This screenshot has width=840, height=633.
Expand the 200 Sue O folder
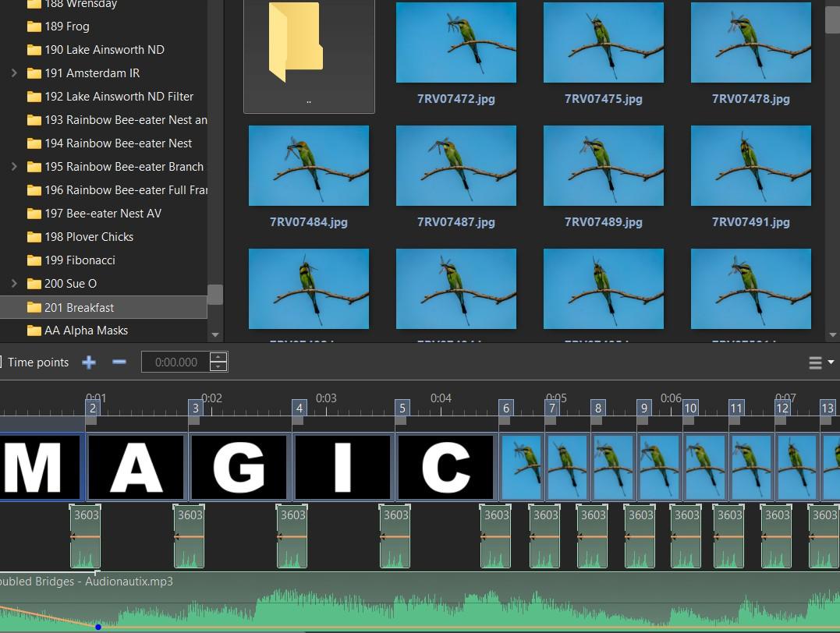coord(14,284)
